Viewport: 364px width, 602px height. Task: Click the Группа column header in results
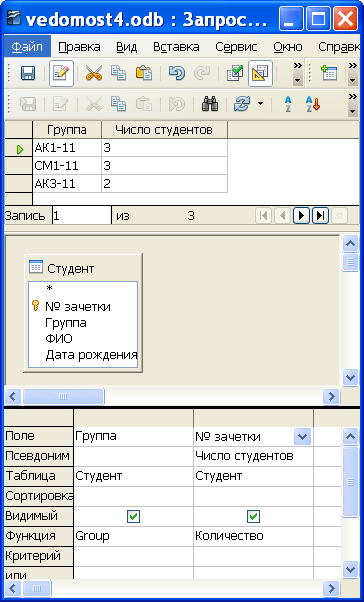67,130
